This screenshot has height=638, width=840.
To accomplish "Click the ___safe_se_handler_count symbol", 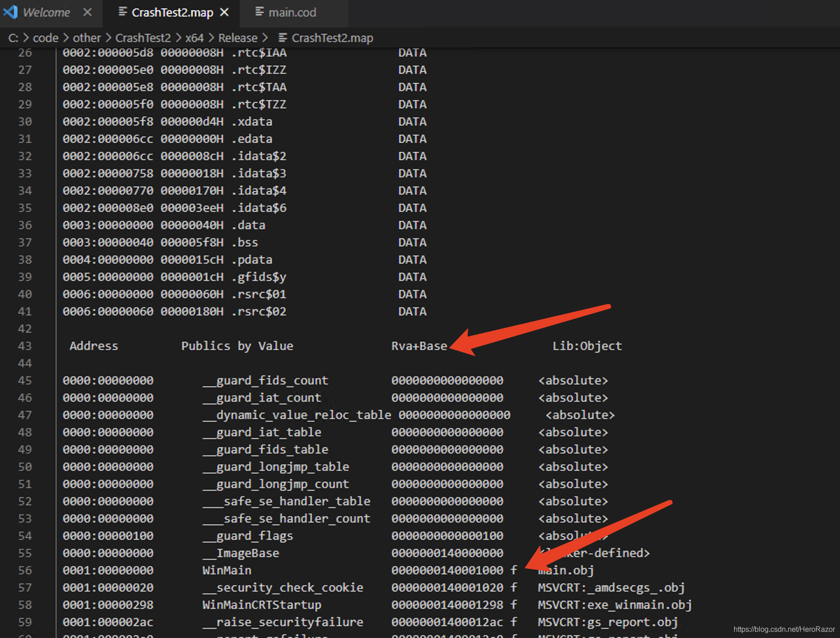I will pos(286,518).
